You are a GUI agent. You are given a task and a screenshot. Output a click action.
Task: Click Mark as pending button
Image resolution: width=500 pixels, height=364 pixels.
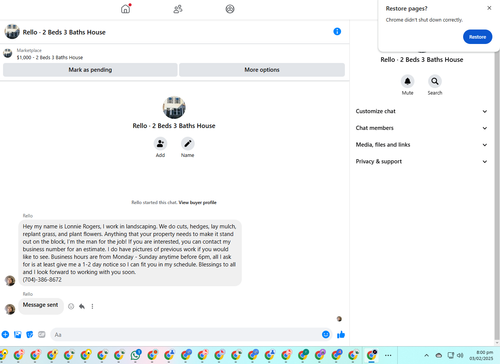coord(90,70)
